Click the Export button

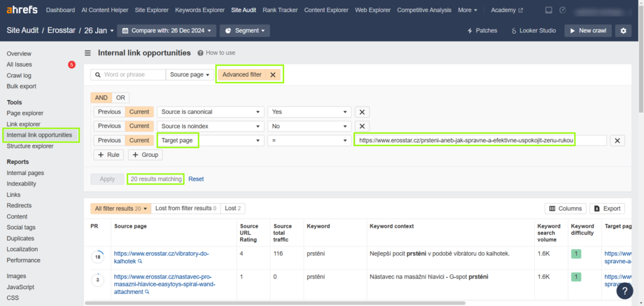coord(607,209)
